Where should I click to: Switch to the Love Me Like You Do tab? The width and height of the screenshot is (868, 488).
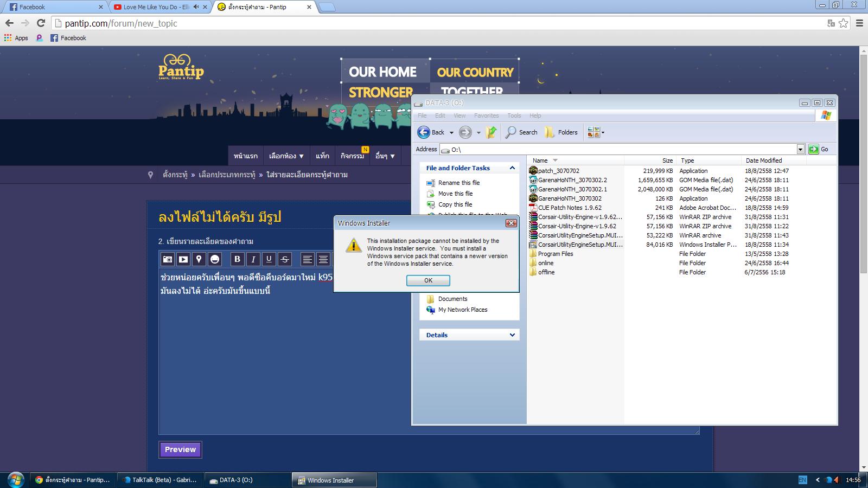pyautogui.click(x=160, y=7)
